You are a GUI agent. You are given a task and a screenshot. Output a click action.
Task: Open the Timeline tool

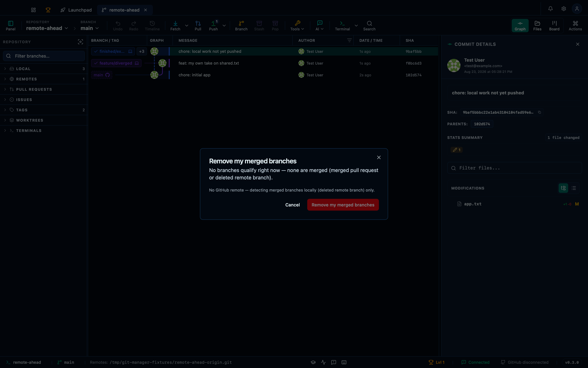(152, 26)
